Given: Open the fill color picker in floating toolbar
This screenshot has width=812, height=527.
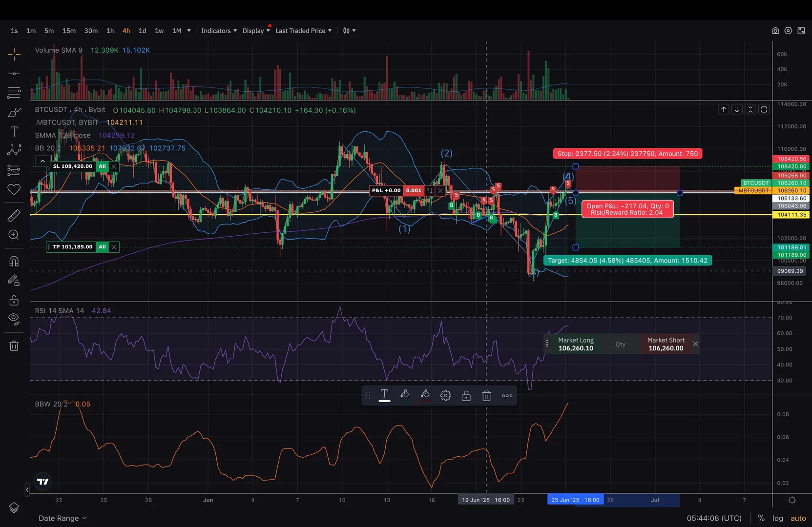Looking at the screenshot, I should point(405,395).
